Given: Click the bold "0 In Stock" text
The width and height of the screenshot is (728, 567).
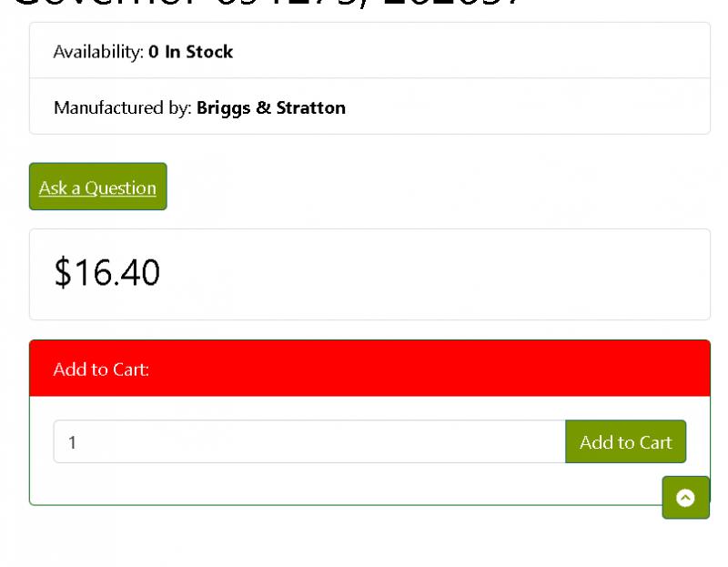Looking at the screenshot, I should coord(190,52).
